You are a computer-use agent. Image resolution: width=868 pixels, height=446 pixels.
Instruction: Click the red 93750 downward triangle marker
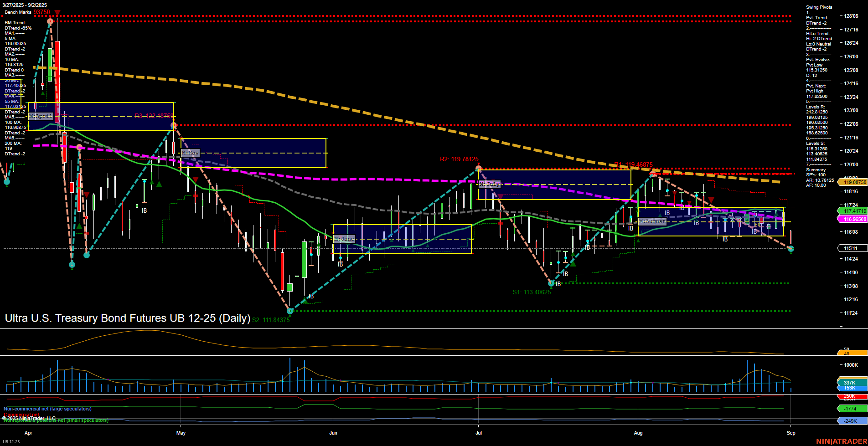57,13
